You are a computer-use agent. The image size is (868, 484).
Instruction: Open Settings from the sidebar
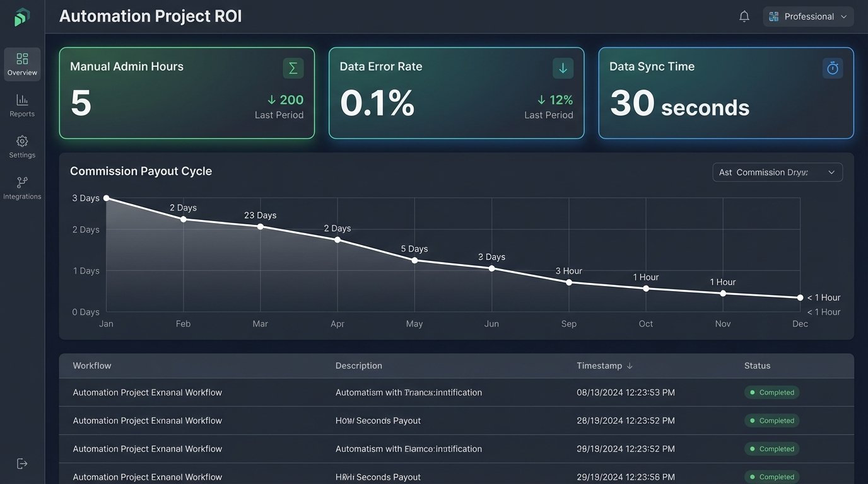click(22, 146)
